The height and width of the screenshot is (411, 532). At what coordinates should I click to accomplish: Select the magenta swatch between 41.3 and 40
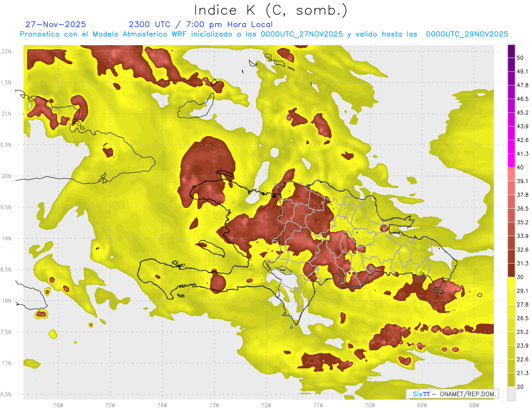coord(511,160)
